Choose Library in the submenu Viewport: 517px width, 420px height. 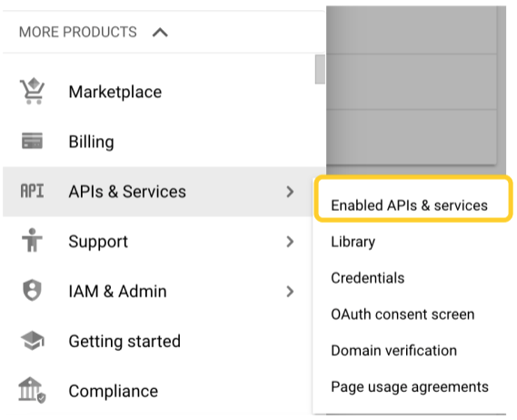click(x=353, y=242)
